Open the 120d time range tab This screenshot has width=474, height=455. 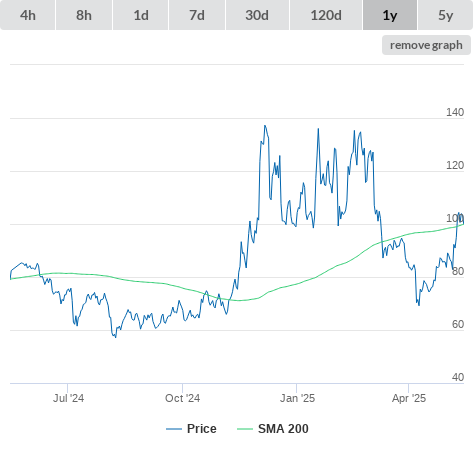[326, 15]
